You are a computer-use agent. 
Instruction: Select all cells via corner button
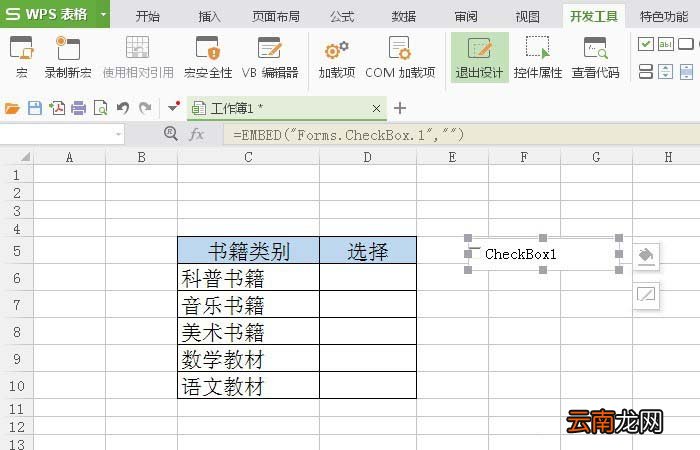(25, 157)
